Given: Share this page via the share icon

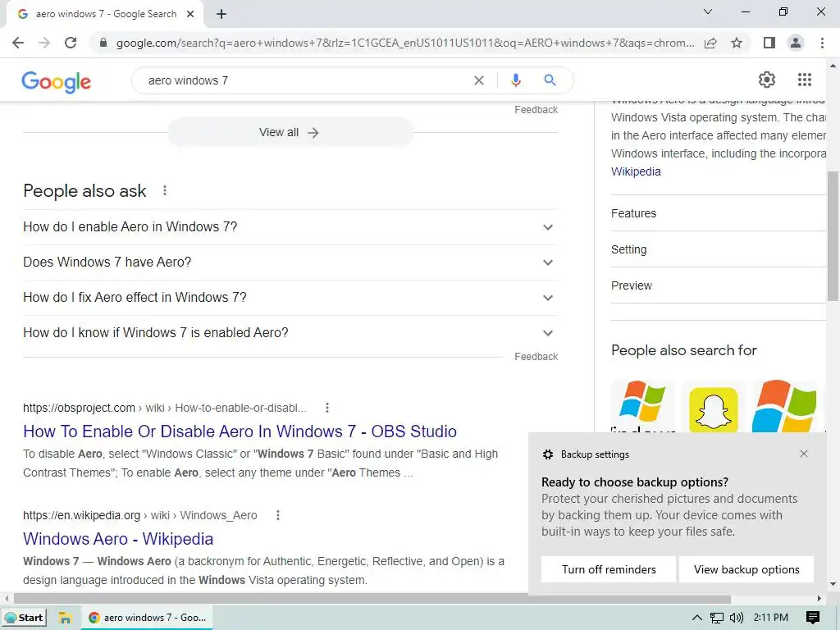Looking at the screenshot, I should (x=710, y=43).
